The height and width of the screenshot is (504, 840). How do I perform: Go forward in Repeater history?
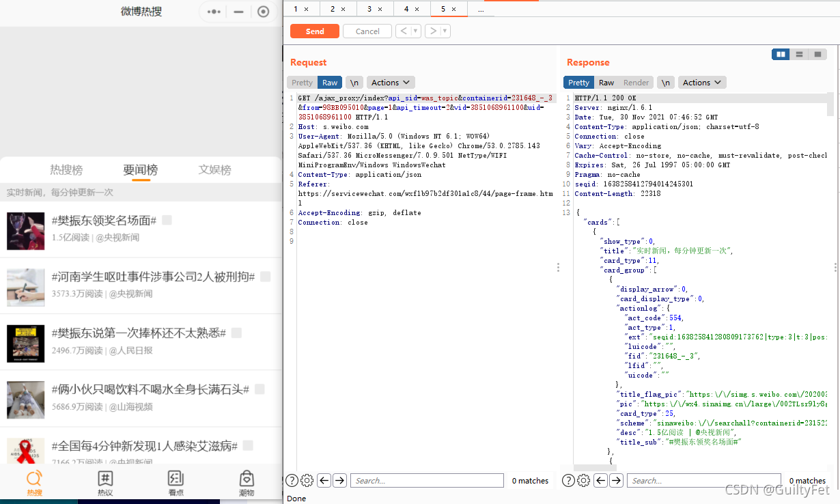[433, 31]
